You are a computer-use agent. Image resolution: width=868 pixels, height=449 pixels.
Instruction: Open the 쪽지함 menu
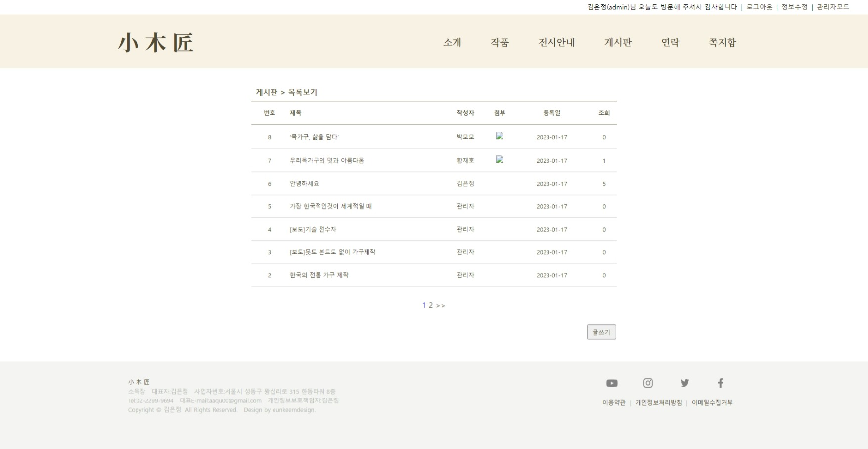(x=723, y=43)
